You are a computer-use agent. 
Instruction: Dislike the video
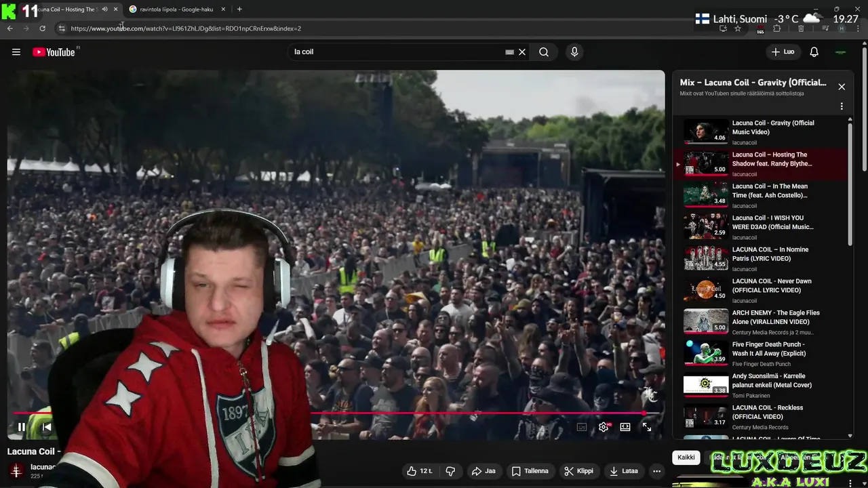coord(450,471)
